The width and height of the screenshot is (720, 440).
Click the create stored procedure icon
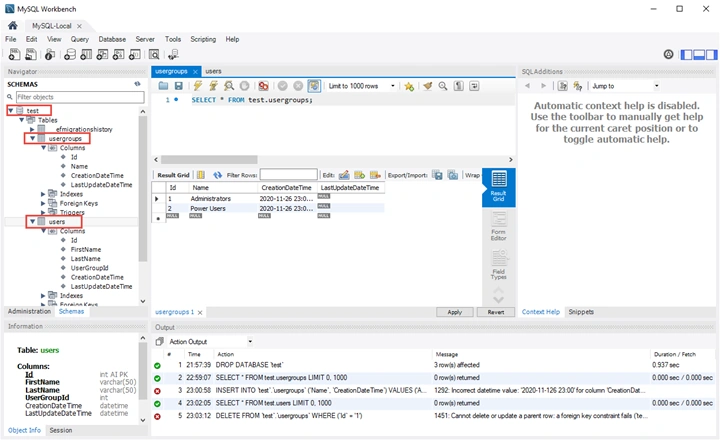pos(118,55)
